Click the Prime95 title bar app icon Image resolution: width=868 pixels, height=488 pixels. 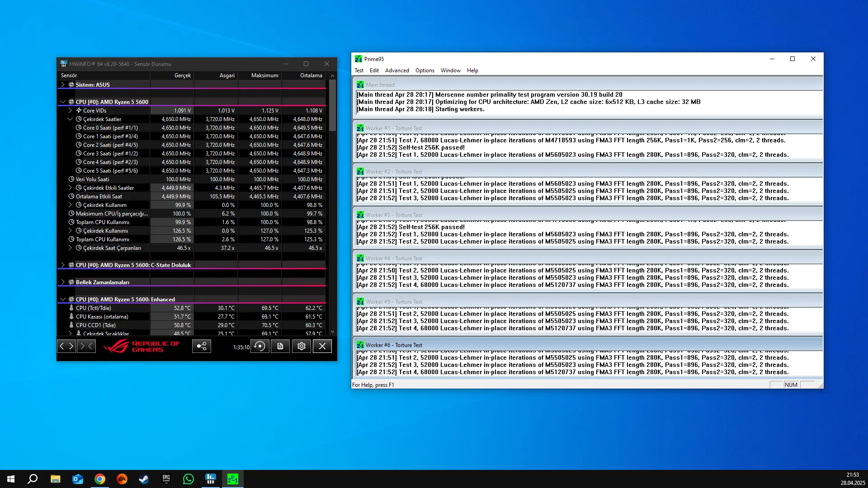tap(359, 59)
